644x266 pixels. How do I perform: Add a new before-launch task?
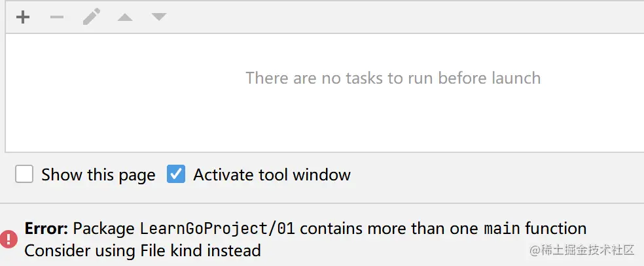(23, 17)
